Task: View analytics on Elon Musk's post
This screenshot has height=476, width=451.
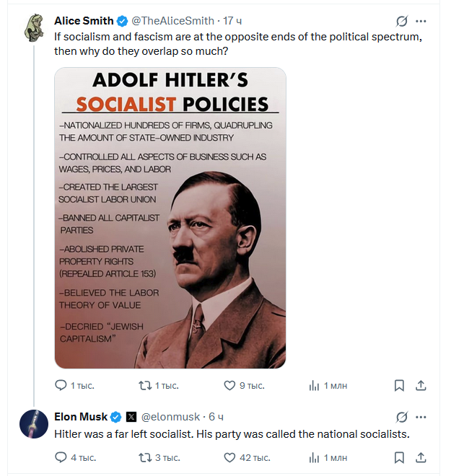Action: [314, 457]
